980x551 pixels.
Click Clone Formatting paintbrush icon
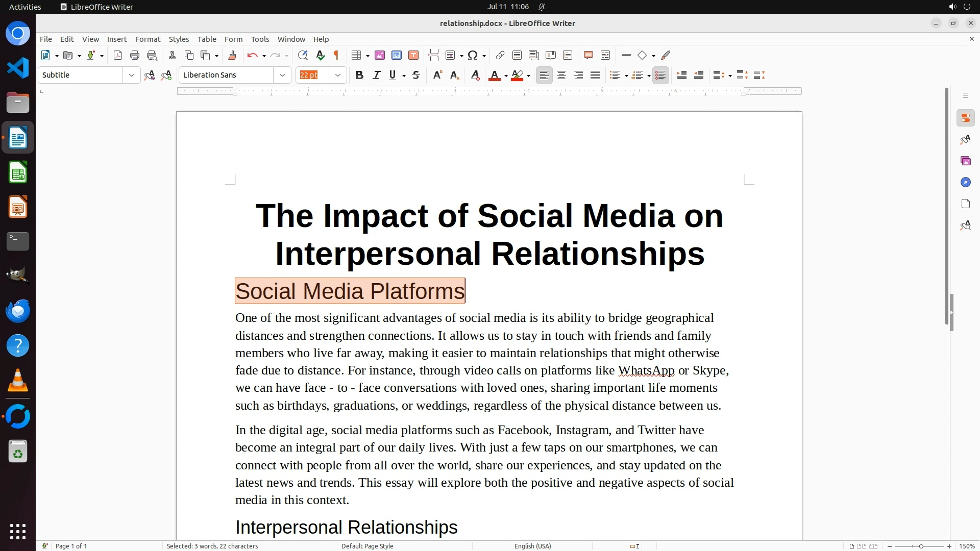click(232, 56)
